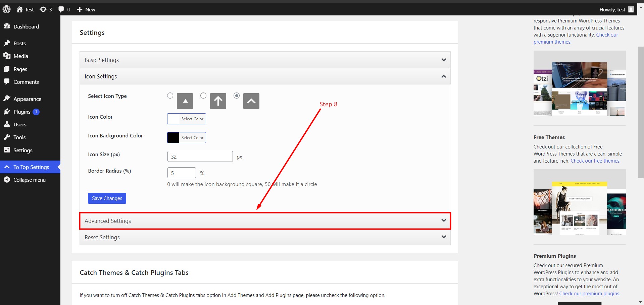Open the Icon Background Color black swatch
Image resolution: width=644 pixels, height=305 pixels.
click(173, 137)
